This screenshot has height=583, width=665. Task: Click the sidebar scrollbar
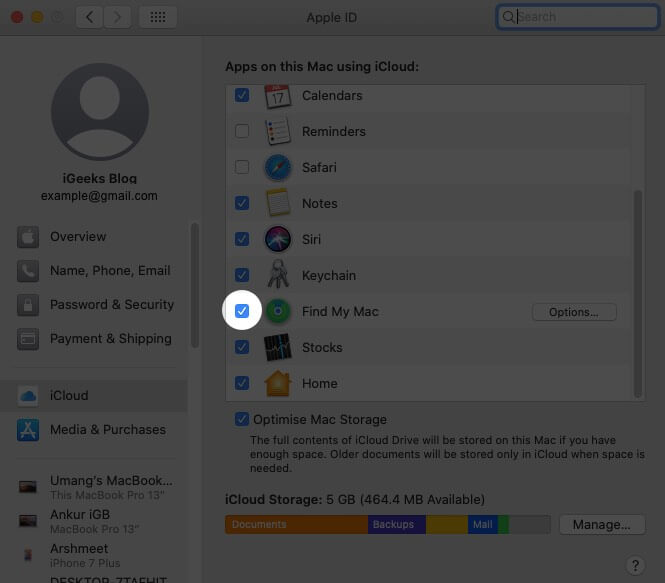pos(195,285)
